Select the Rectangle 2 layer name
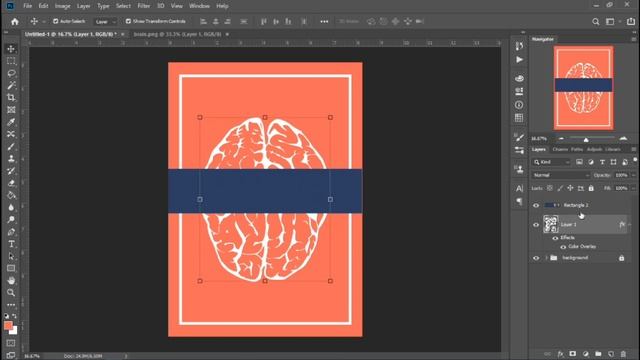This screenshot has width=640, height=360. point(576,205)
